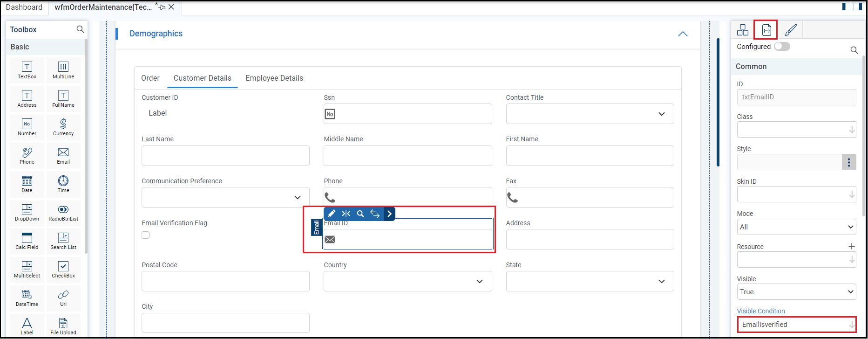Toggle the Configured switch
Image resolution: width=868 pixels, height=339 pixels.
[x=782, y=47]
